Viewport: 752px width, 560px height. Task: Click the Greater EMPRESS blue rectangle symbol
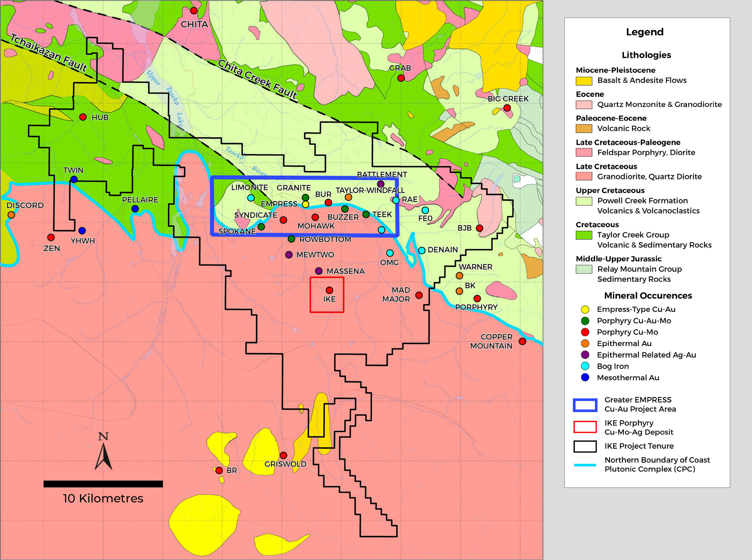(585, 405)
